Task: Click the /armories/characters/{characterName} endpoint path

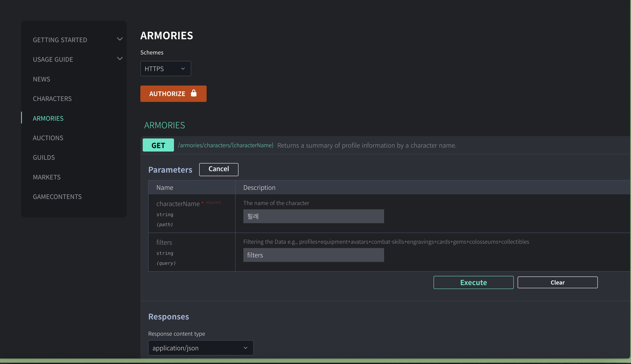Action: coord(225,145)
